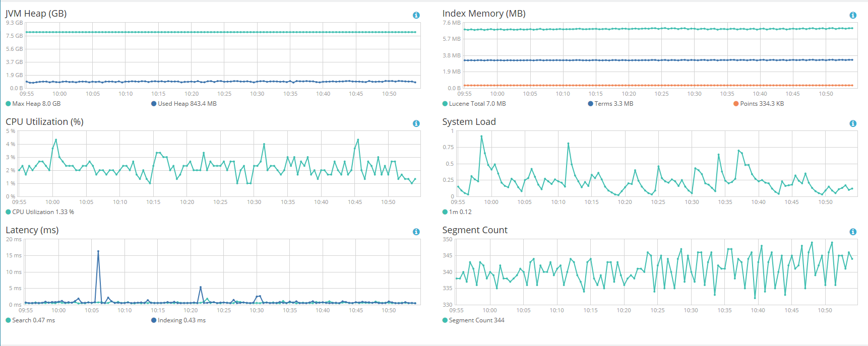Click the Segment Count 344 legend item
This screenshot has width=868, height=346.
(473, 320)
